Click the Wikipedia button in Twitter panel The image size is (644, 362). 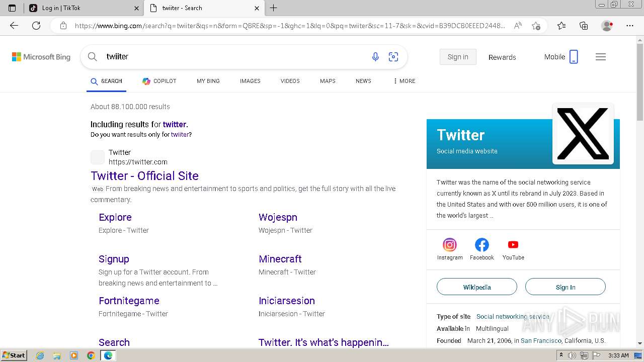(x=477, y=287)
